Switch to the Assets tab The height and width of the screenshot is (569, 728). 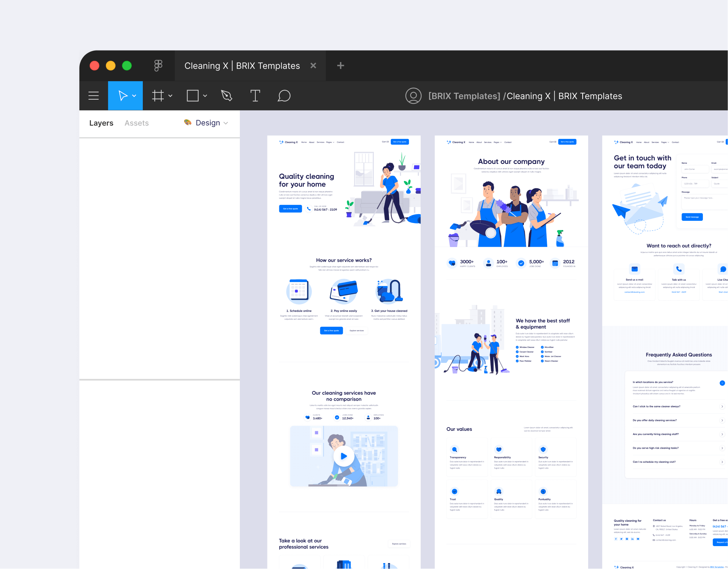[x=137, y=123]
